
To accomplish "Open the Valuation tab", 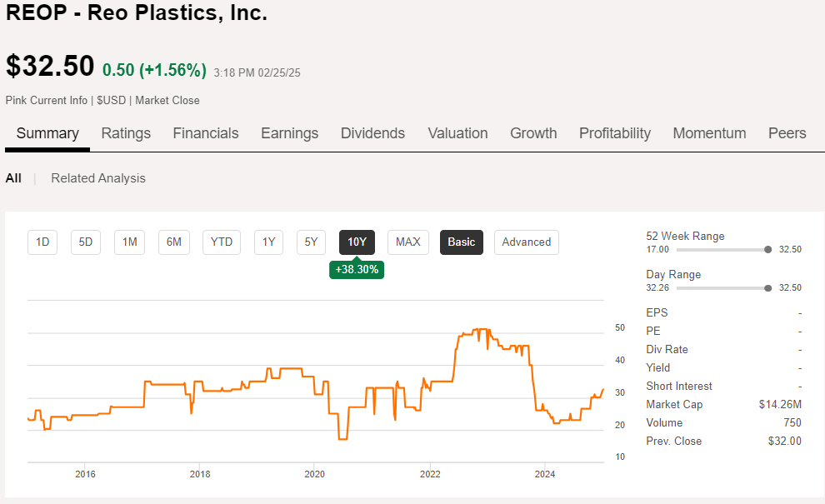I will click(x=457, y=133).
